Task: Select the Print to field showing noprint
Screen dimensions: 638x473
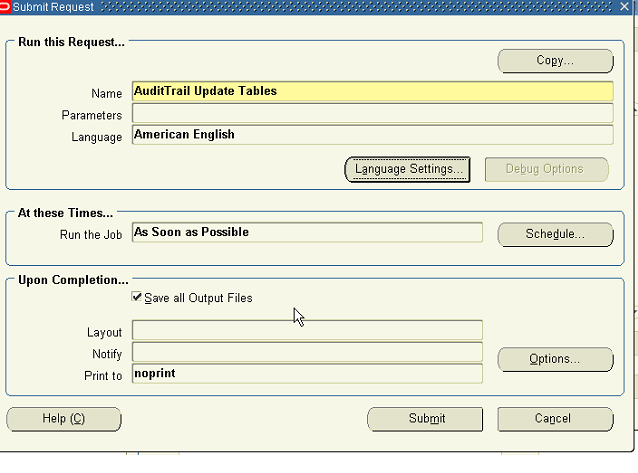Action: [x=306, y=375]
